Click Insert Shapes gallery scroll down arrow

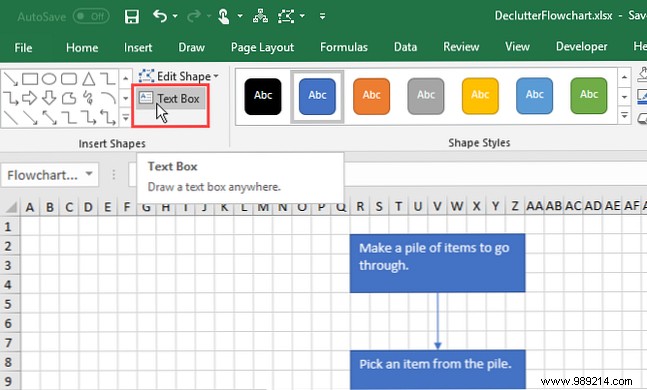125,99
